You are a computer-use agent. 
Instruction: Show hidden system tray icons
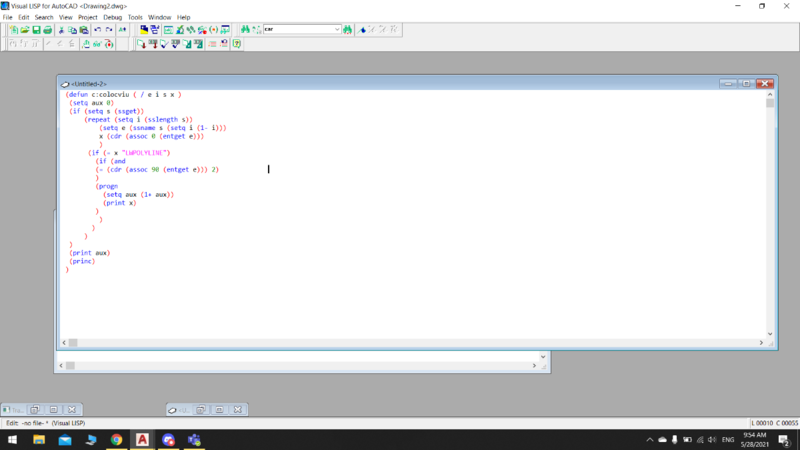pyautogui.click(x=649, y=440)
